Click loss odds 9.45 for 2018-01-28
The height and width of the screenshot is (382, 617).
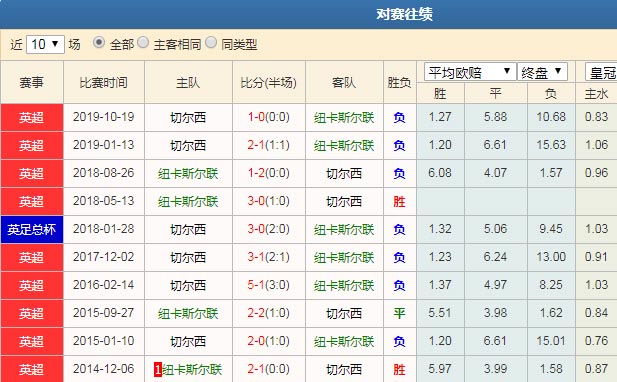point(551,229)
